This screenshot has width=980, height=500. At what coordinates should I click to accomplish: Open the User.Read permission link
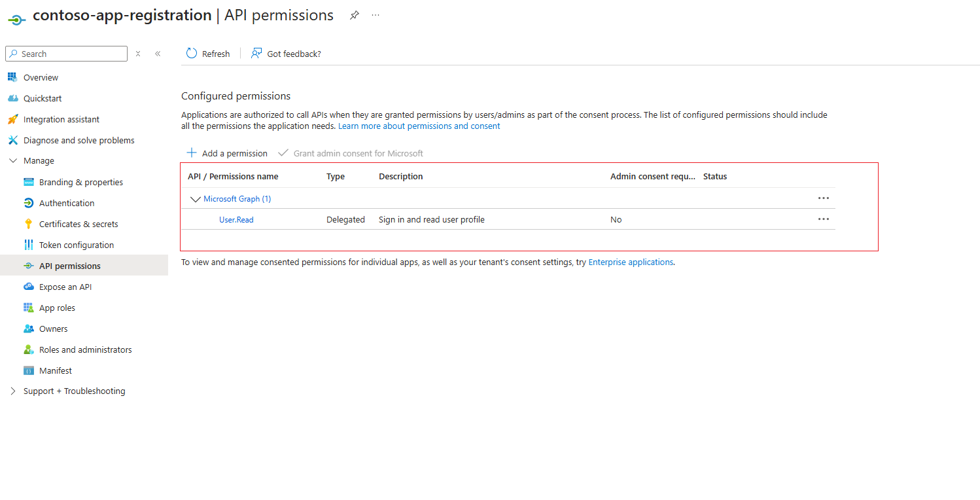tap(236, 220)
